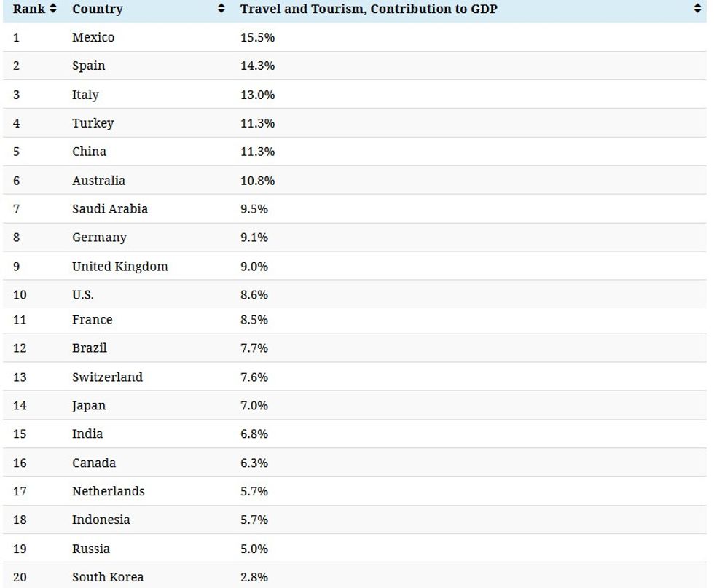The height and width of the screenshot is (588, 714).
Task: Select the Saudi Arabia entry
Action: [x=109, y=209]
